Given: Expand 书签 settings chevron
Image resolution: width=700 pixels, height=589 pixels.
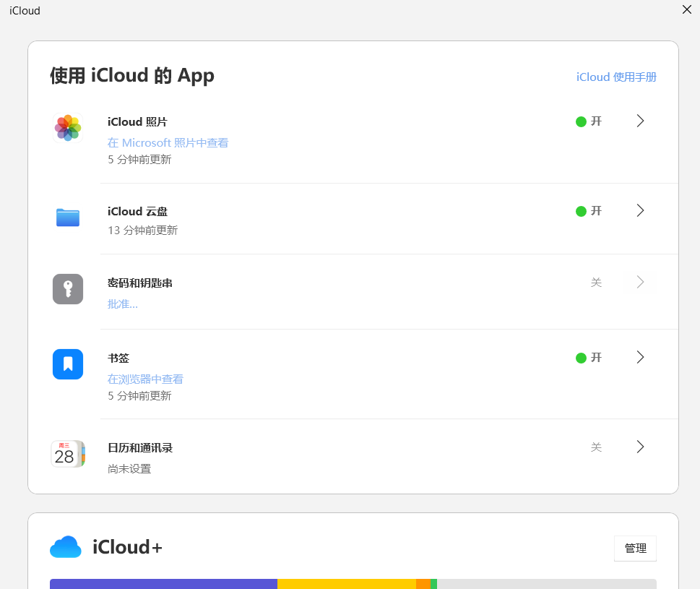Looking at the screenshot, I should coord(640,358).
